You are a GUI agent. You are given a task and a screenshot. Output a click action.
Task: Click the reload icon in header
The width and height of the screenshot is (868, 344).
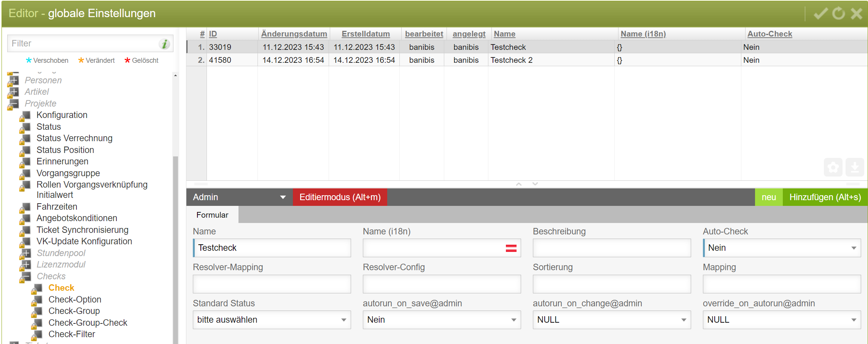click(838, 14)
